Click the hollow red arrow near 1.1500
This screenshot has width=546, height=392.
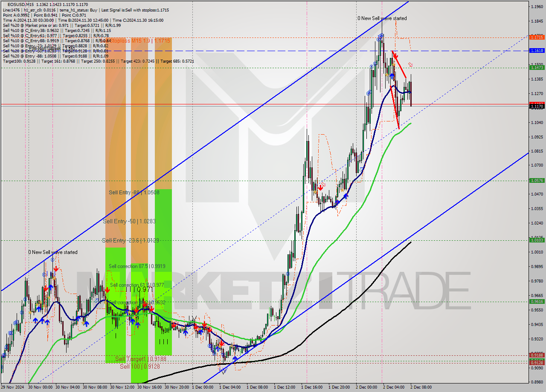tap(410, 64)
